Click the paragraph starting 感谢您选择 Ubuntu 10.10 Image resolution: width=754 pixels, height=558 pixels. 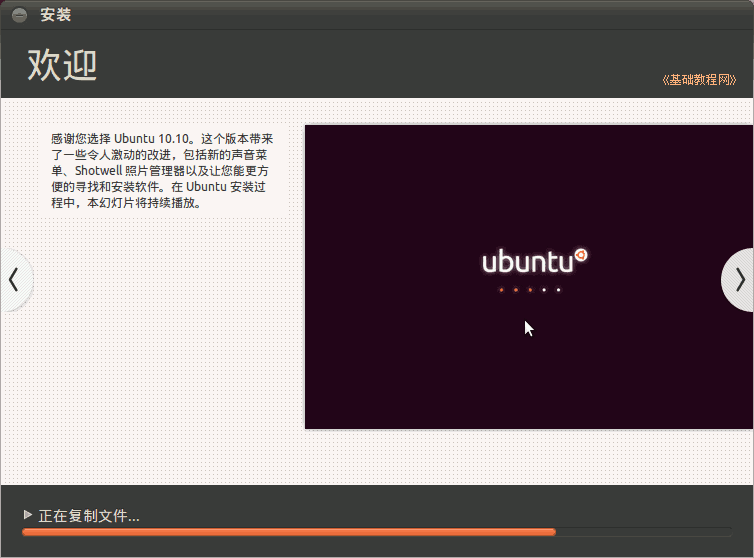(162, 171)
